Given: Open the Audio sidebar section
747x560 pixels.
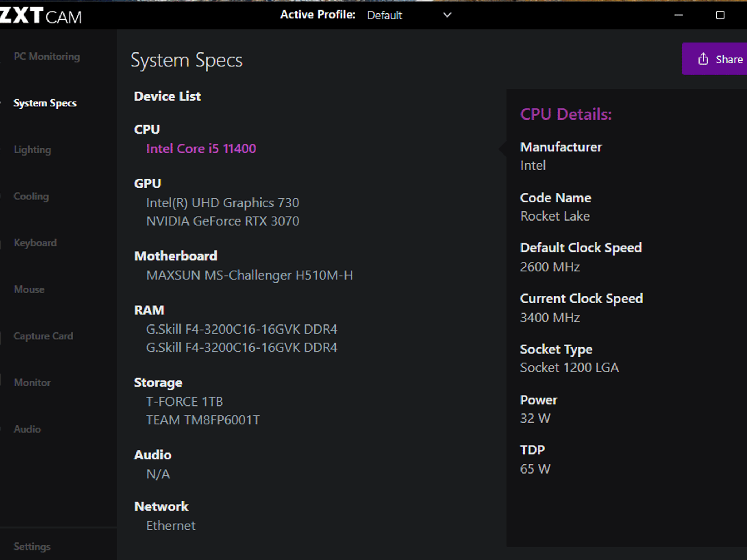Looking at the screenshot, I should coord(27,429).
